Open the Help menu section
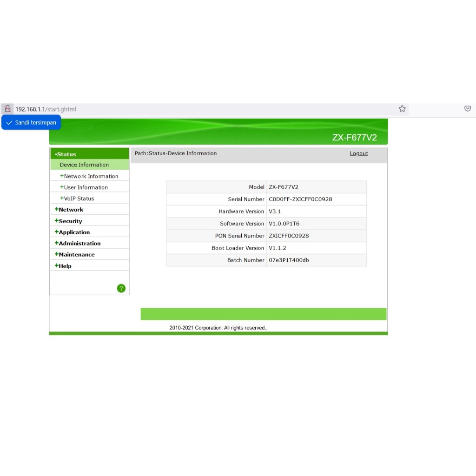Viewport: 476px width, 476px height. (x=64, y=266)
